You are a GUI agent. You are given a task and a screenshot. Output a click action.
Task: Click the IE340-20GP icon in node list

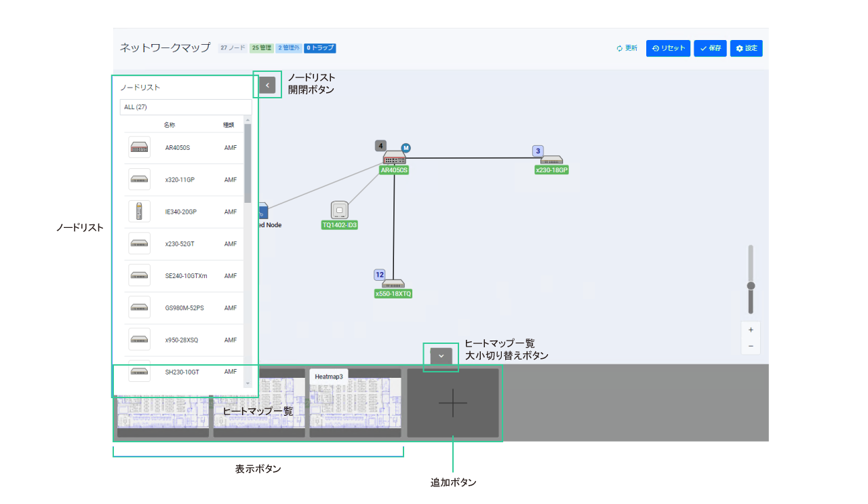coord(139,212)
